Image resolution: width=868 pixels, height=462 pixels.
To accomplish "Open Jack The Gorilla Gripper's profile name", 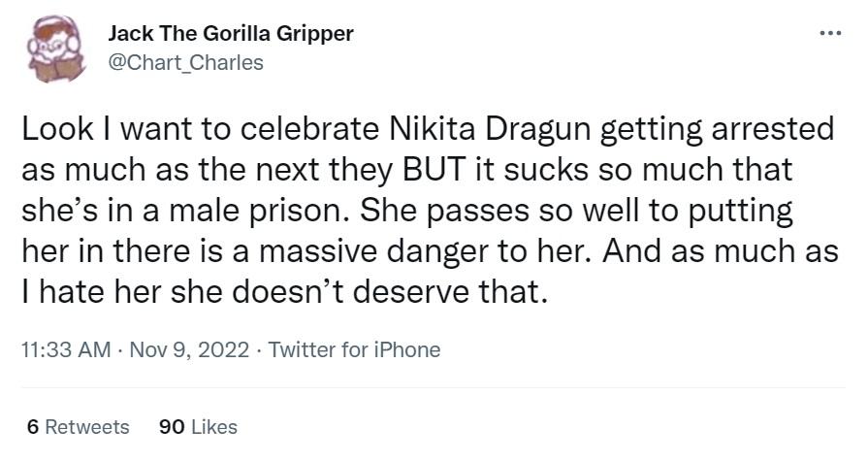I will pos(230,33).
